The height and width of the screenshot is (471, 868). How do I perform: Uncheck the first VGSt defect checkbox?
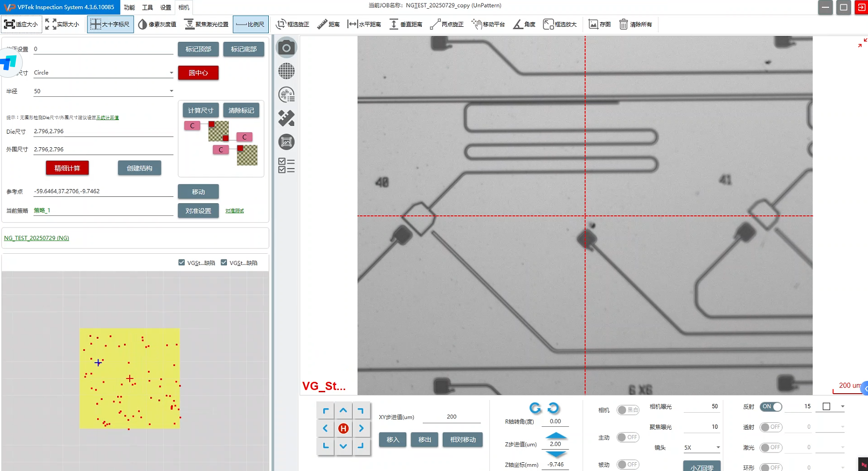click(x=182, y=262)
